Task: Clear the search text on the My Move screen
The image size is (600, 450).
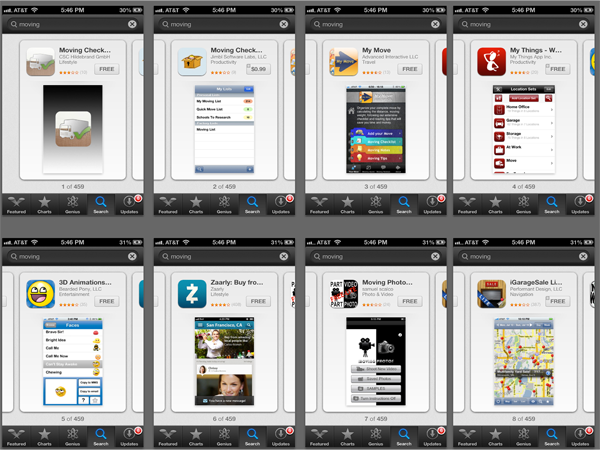Action: point(435,24)
